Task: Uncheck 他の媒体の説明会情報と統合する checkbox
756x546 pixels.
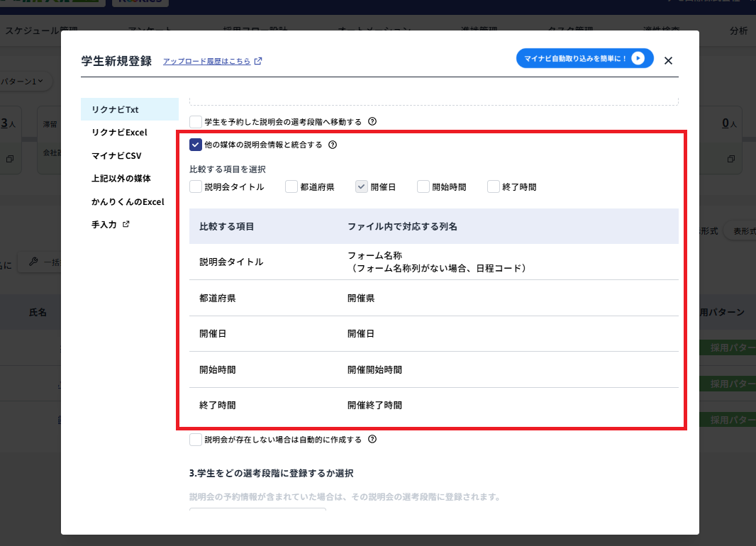Action: [196, 145]
